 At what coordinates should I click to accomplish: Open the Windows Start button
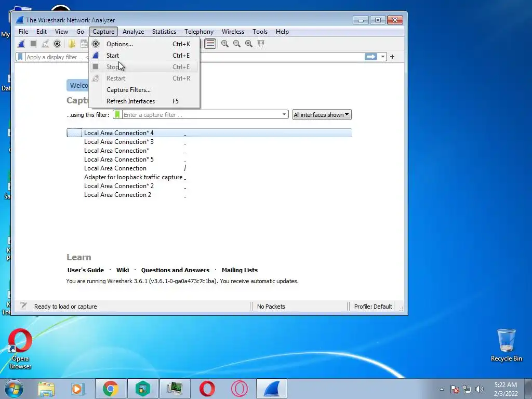[x=14, y=389]
